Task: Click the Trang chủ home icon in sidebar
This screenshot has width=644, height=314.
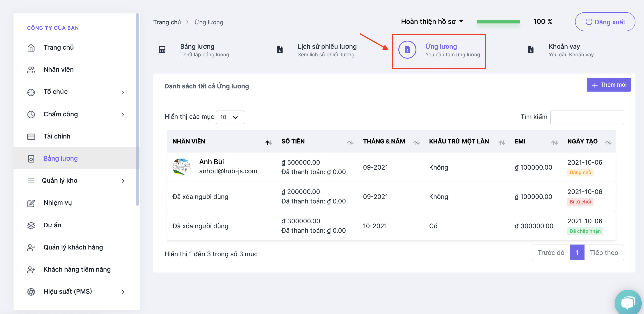Action: (x=31, y=48)
